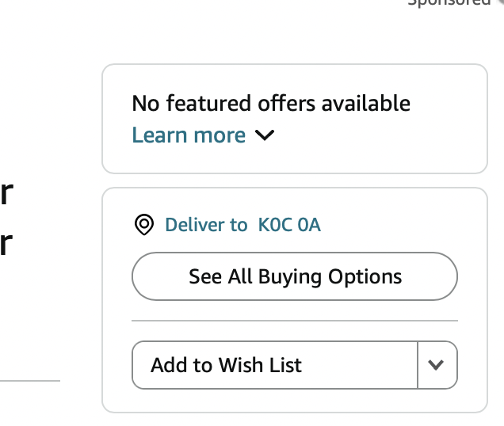Add item to Wish List

(275, 365)
